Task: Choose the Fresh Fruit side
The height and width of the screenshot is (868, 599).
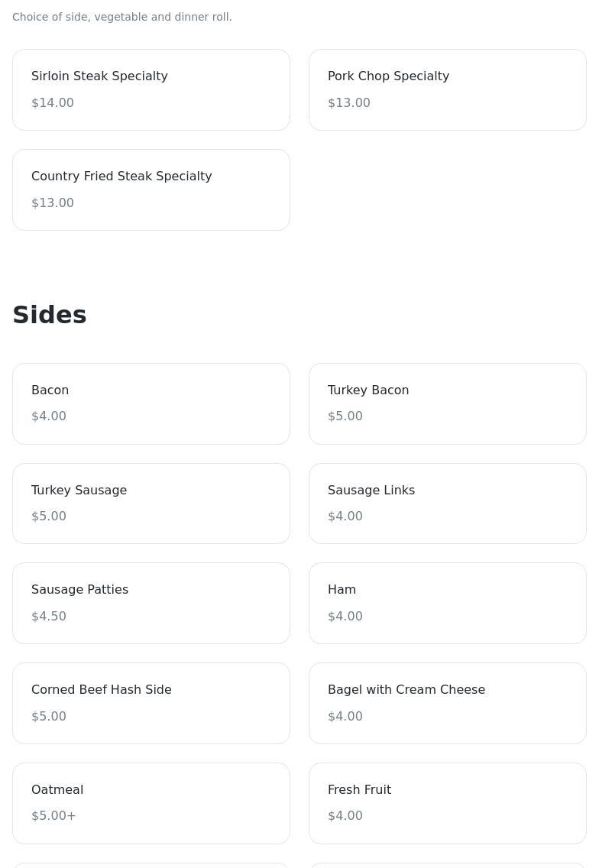Action: click(447, 803)
